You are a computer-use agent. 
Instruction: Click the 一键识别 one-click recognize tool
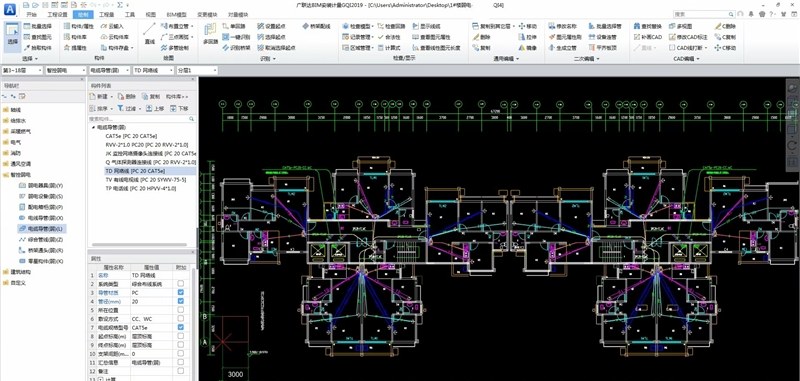pyautogui.click(x=227, y=37)
